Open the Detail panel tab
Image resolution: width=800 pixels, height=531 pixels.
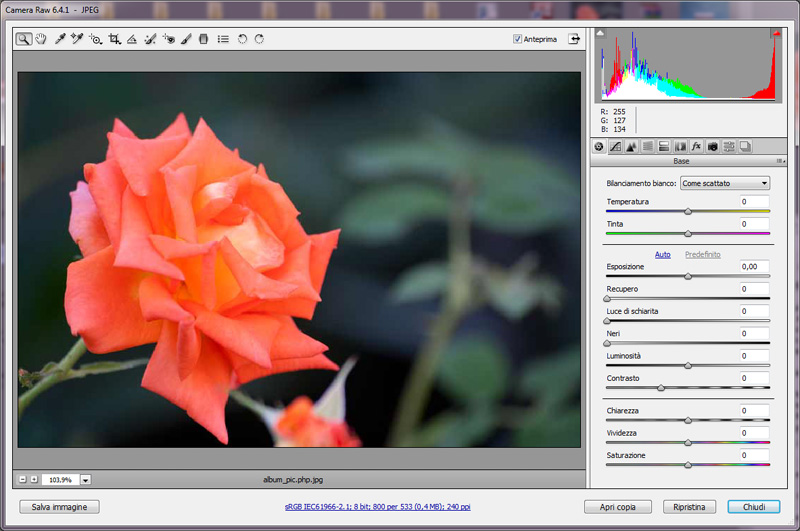coord(632,146)
